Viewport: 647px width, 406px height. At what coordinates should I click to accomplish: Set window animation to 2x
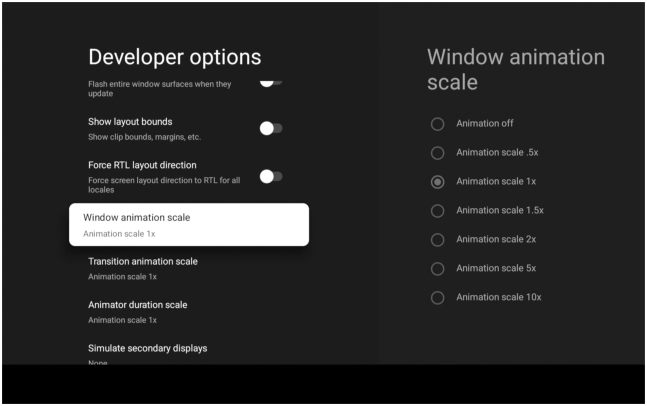coord(437,240)
